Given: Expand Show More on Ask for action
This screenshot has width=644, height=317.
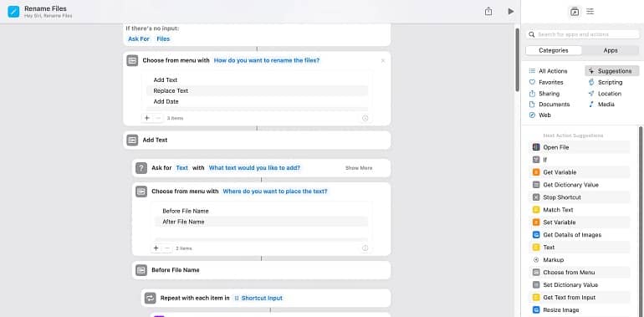Looking at the screenshot, I should [x=359, y=168].
